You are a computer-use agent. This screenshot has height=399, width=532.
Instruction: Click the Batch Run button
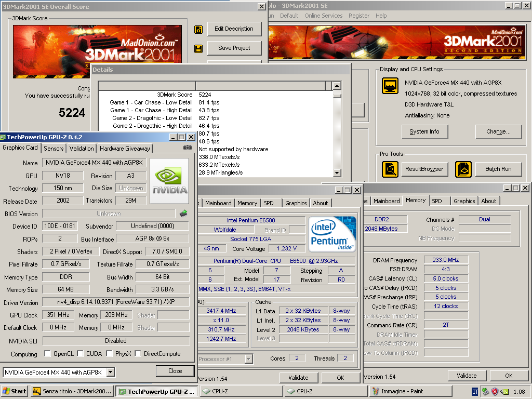coord(498,169)
